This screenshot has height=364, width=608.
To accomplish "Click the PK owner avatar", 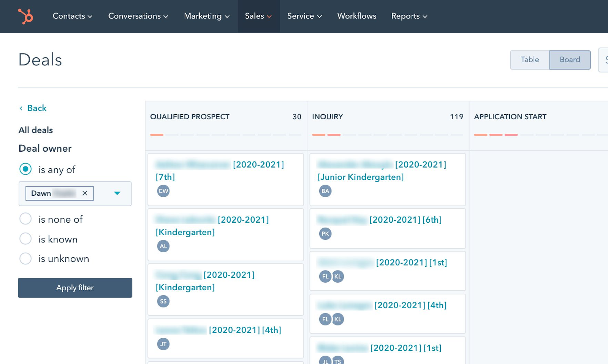I will pos(325,233).
